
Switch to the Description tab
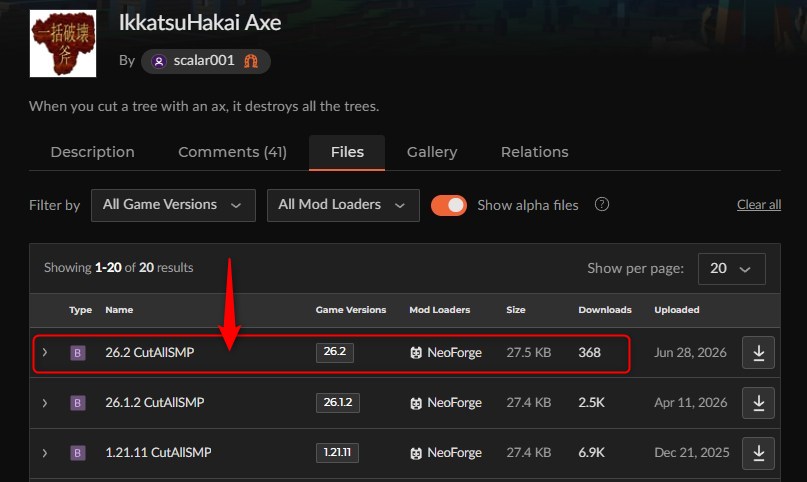93,152
